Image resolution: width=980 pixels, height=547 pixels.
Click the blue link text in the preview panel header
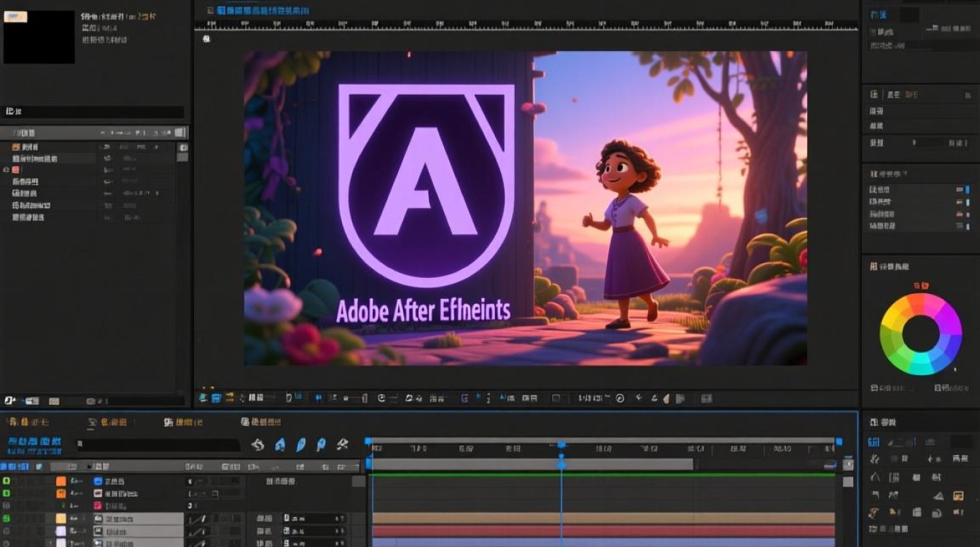tap(262, 10)
